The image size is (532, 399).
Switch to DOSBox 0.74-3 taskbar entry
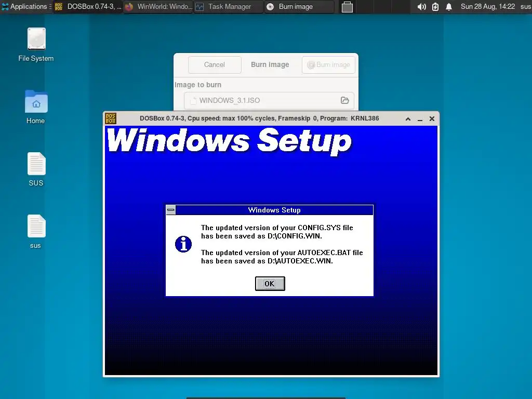88,6
